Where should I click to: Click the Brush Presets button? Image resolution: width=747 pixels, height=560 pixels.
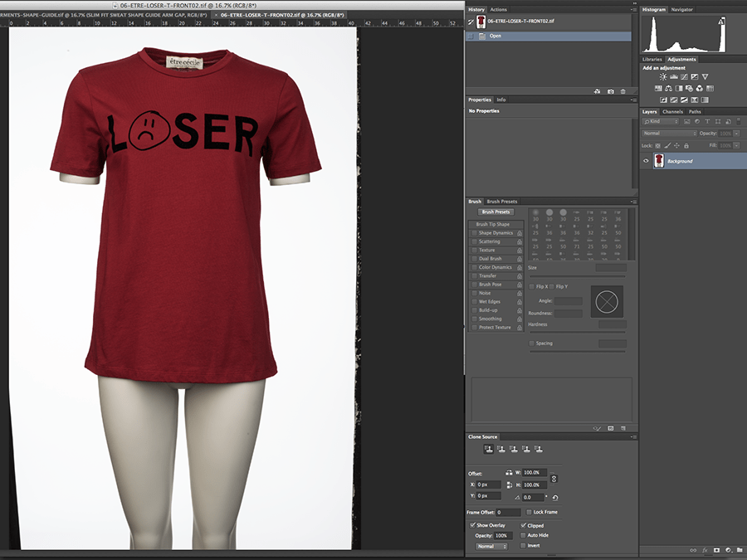[496, 212]
